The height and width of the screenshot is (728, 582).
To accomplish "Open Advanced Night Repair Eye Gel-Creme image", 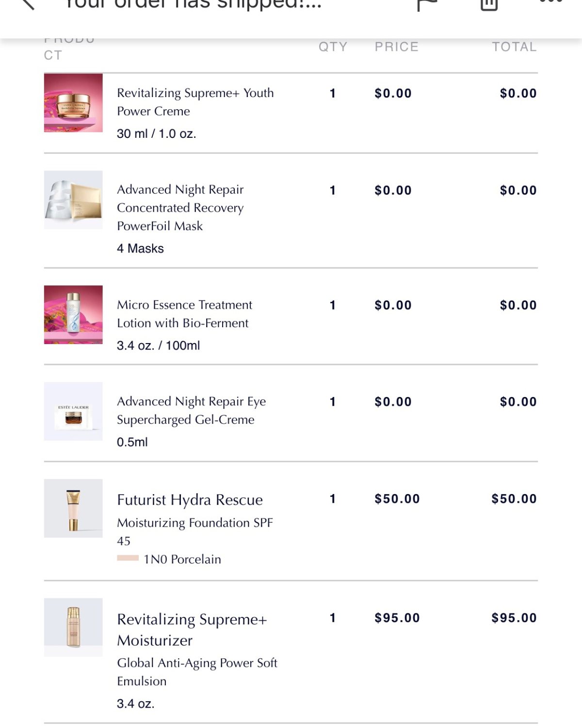I will (x=73, y=411).
